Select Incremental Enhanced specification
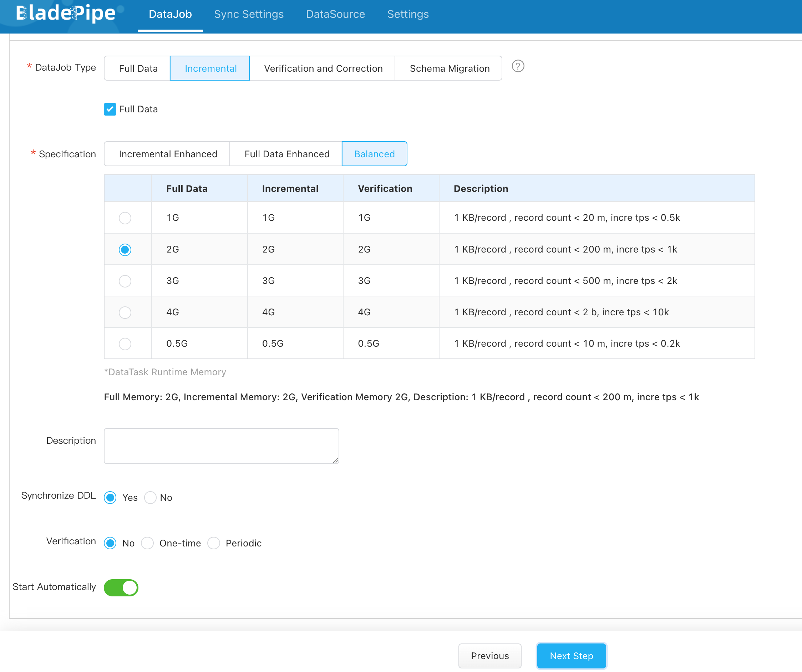Viewport: 802px width, 672px height. click(168, 154)
